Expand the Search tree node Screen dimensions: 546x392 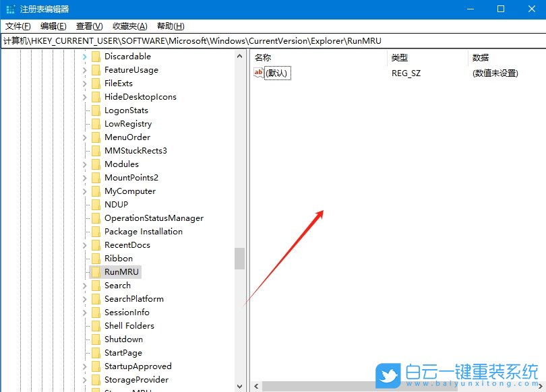pos(84,285)
